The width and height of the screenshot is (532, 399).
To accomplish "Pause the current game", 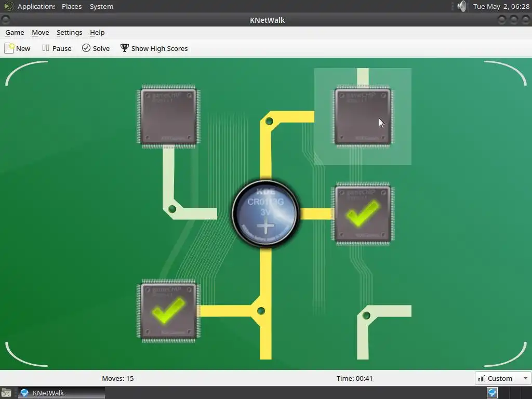I will point(57,48).
